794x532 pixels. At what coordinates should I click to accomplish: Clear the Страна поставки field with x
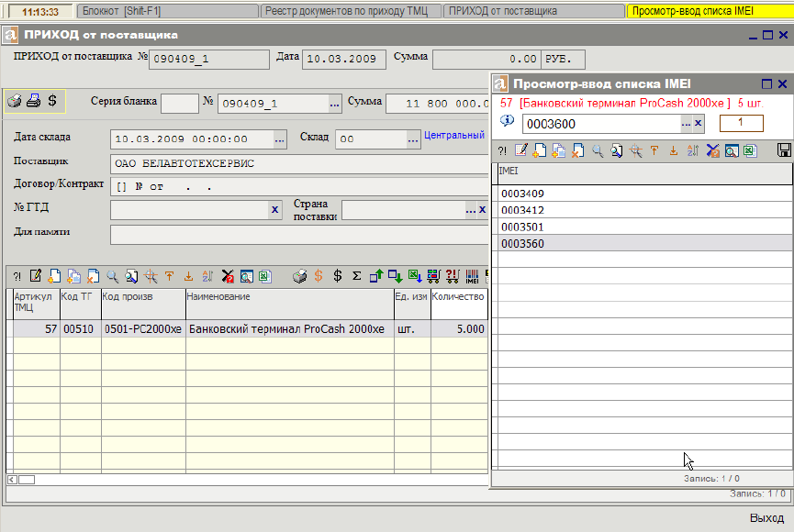[482, 209]
